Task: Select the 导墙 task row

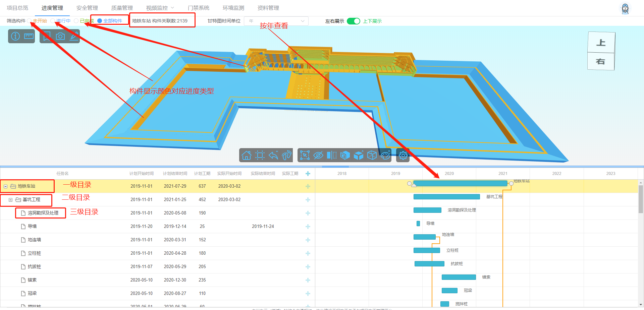Action: pos(158,227)
